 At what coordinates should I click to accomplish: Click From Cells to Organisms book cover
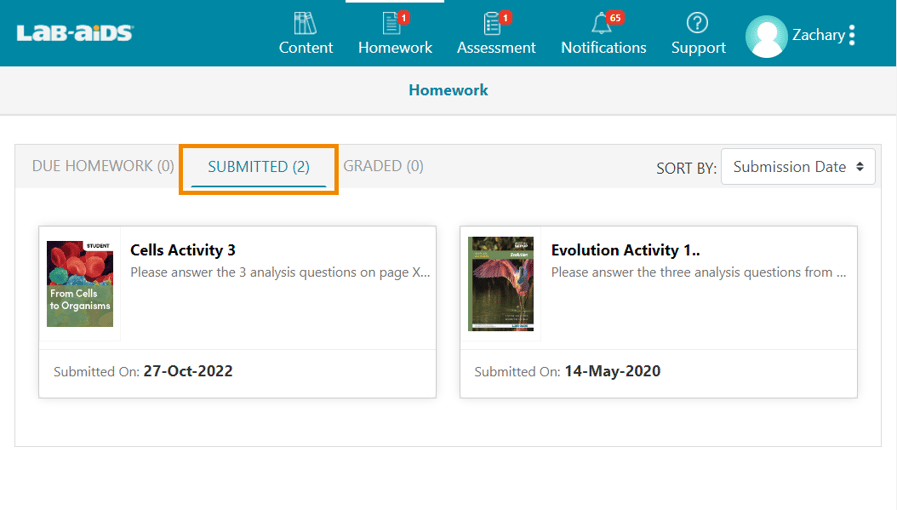[x=80, y=283]
